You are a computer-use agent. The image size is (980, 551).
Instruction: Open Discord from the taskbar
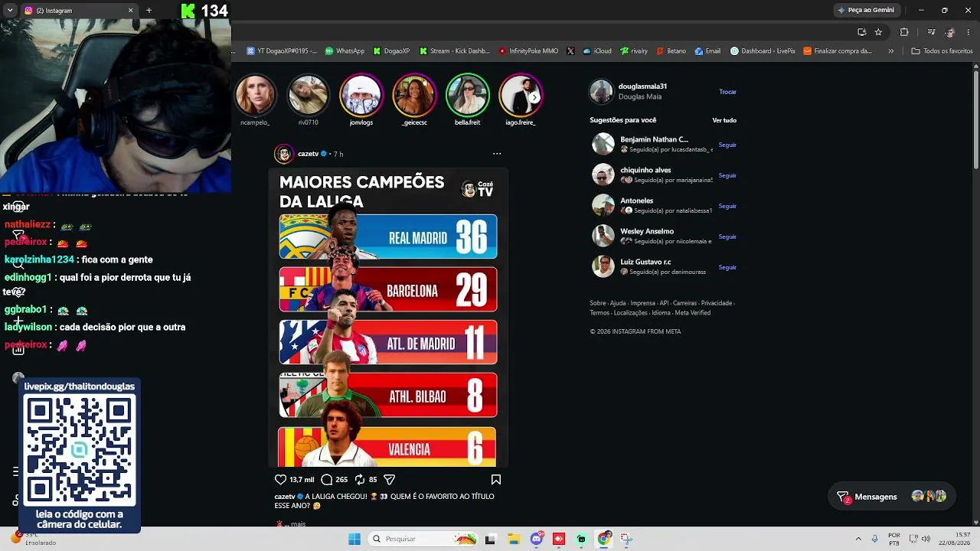pos(537,539)
